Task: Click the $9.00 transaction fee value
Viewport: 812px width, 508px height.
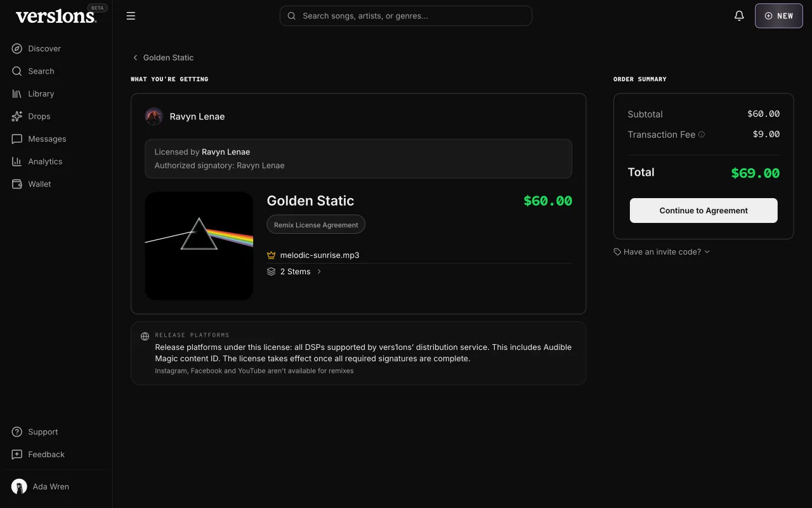Action: pyautogui.click(x=766, y=134)
